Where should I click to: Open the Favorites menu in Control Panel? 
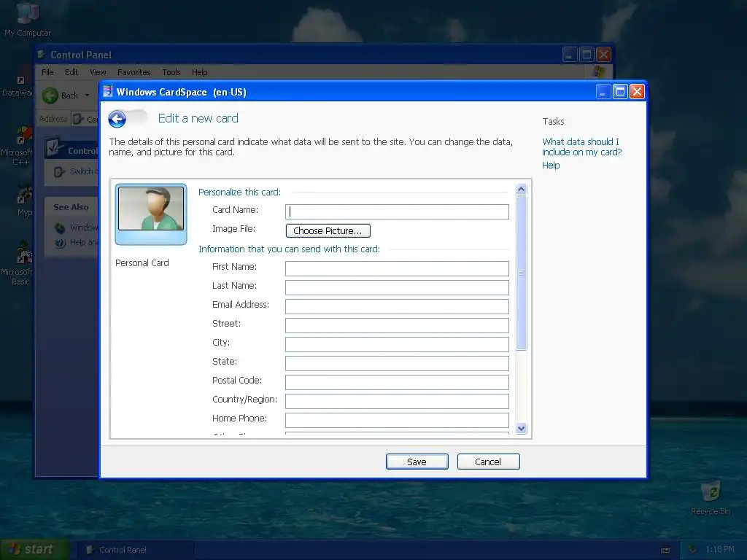[x=134, y=72]
